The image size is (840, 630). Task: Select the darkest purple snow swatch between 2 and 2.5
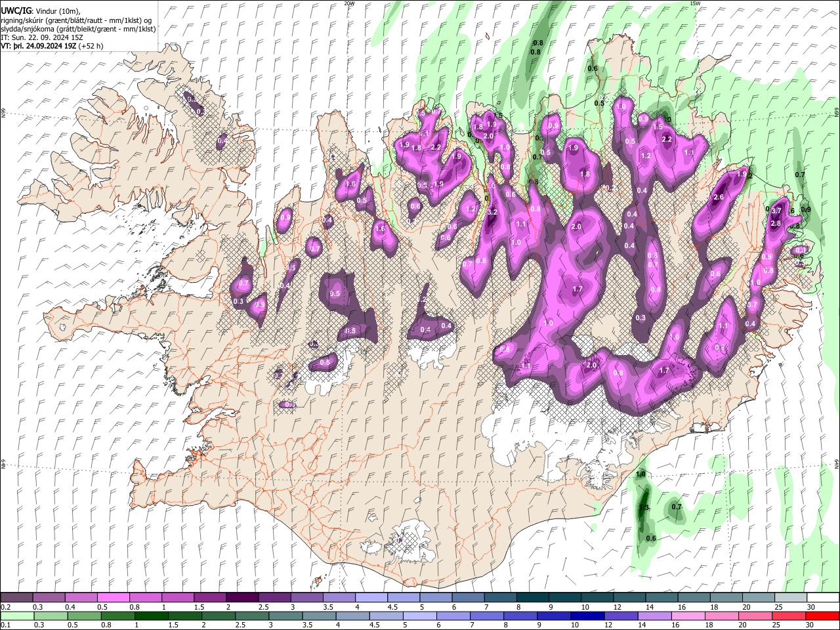pos(242,598)
